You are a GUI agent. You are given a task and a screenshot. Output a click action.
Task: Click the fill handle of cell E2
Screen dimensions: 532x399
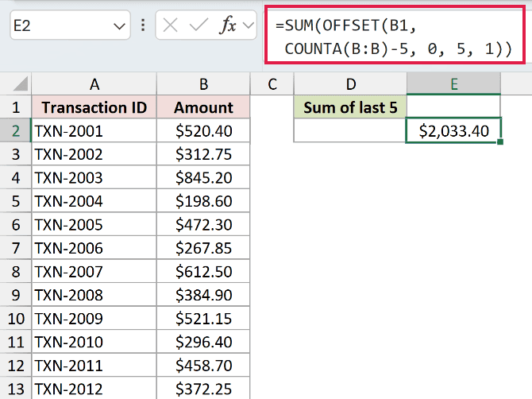click(x=500, y=142)
